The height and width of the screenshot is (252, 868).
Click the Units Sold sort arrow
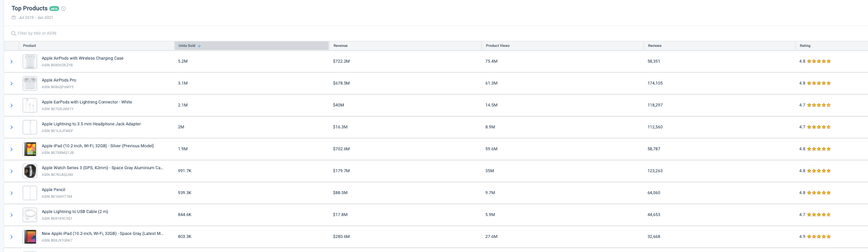(199, 46)
